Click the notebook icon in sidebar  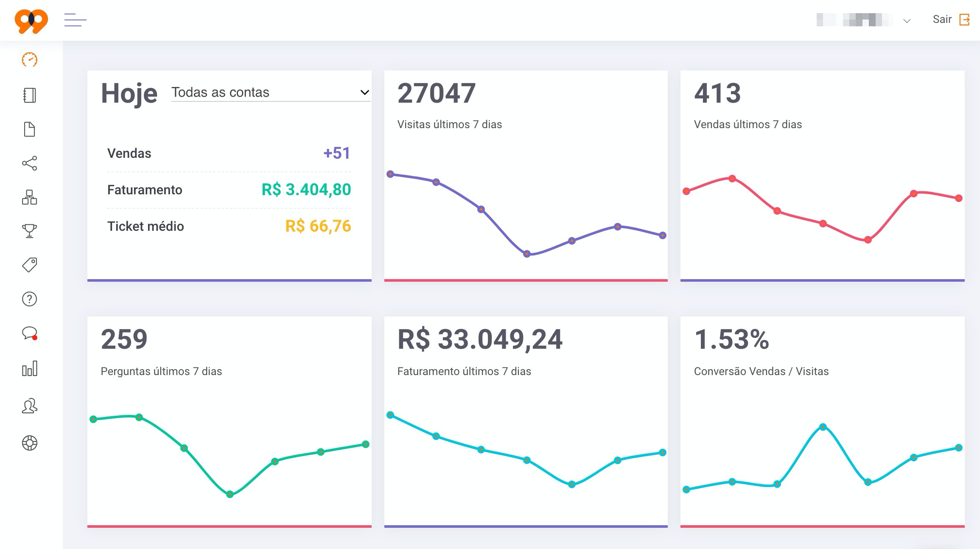(30, 95)
